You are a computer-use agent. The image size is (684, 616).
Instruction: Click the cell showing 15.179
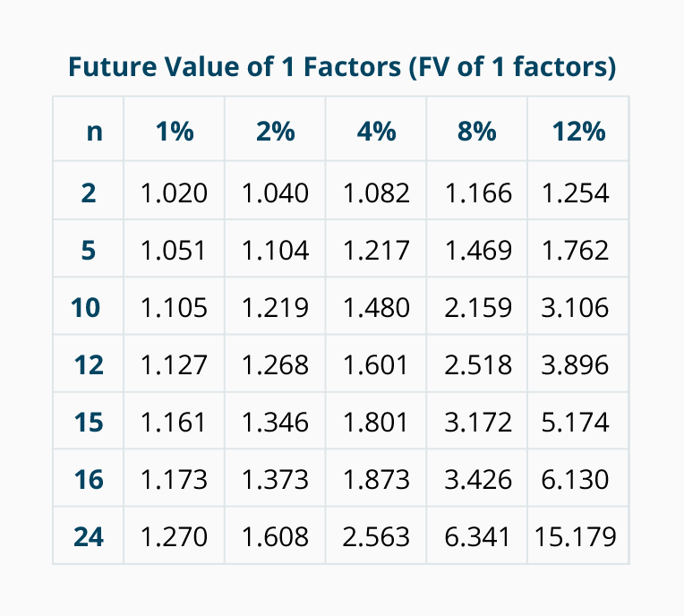point(575,536)
